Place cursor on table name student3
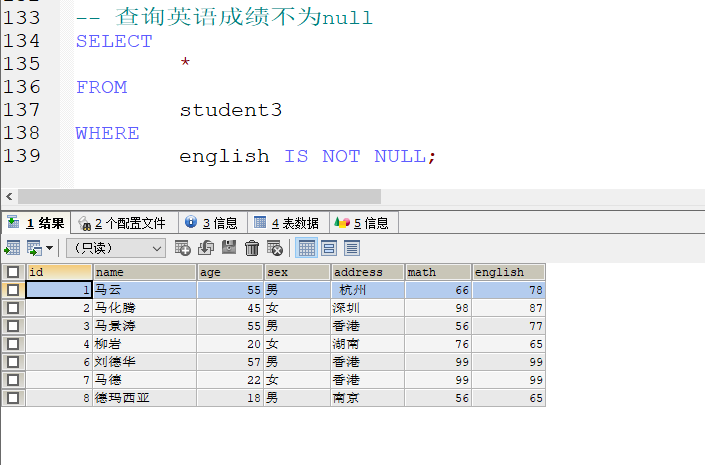 (x=231, y=110)
